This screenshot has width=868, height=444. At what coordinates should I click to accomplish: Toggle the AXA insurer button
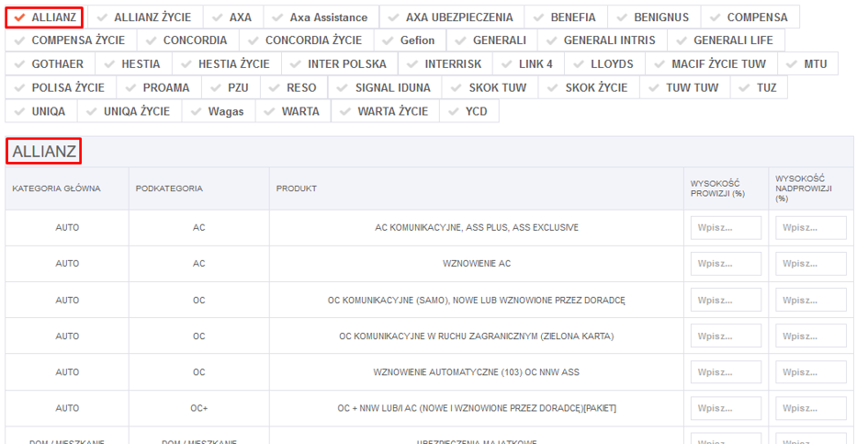tap(233, 17)
